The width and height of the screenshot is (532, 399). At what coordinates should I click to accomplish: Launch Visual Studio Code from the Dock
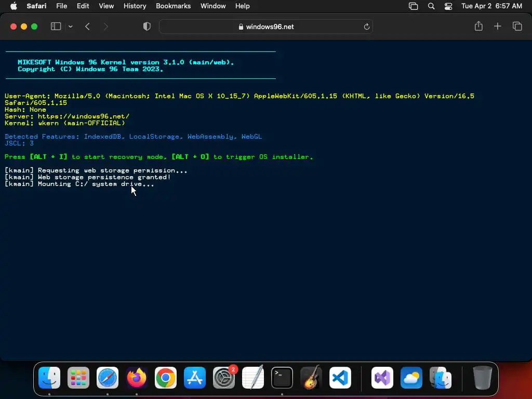click(340, 378)
